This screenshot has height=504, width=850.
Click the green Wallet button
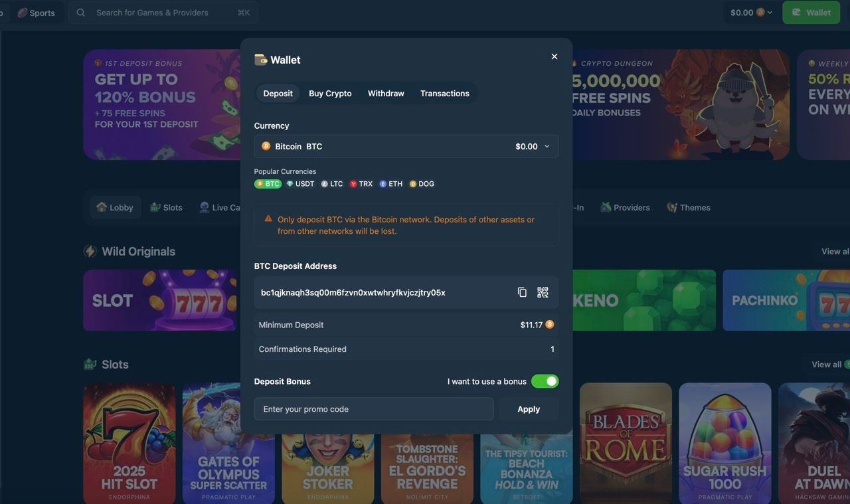tap(811, 13)
